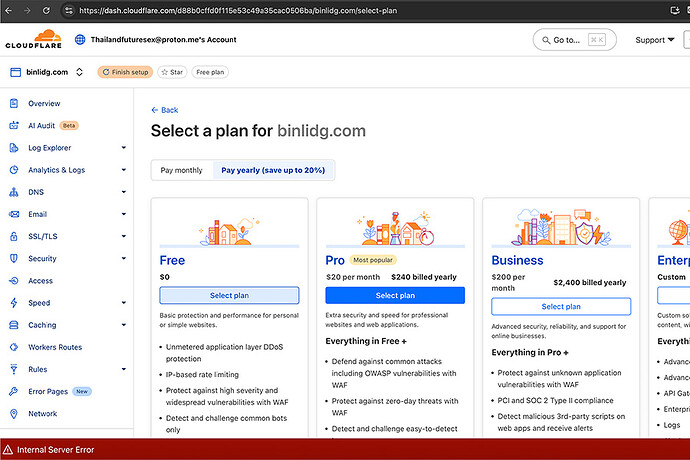Click the Business plan city illustration
The width and height of the screenshot is (690, 460).
click(x=561, y=227)
